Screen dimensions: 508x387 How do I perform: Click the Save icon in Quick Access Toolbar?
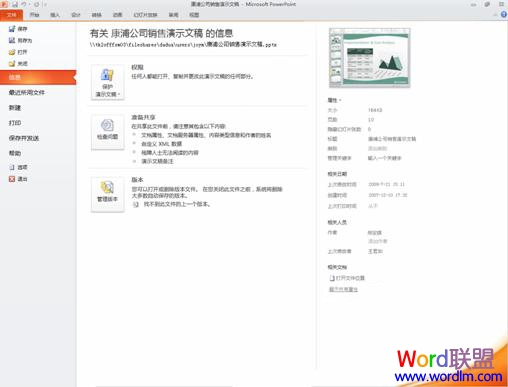pyautogui.click(x=15, y=4)
